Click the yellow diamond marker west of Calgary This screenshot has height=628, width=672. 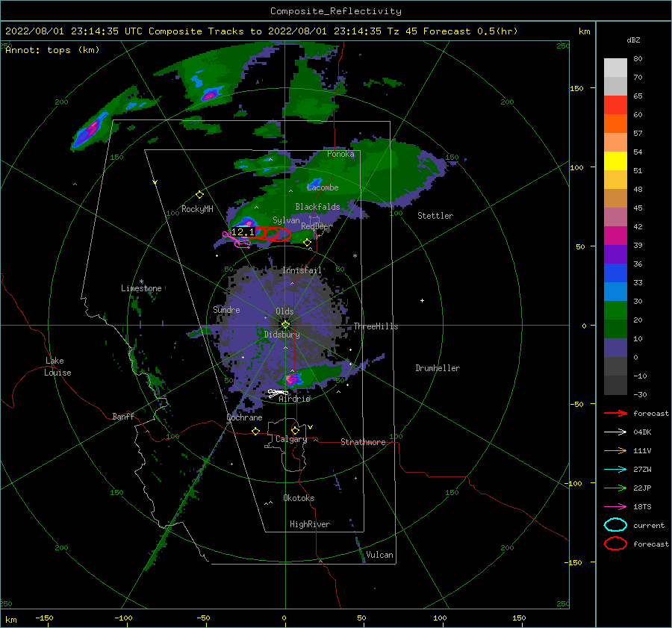tap(256, 431)
